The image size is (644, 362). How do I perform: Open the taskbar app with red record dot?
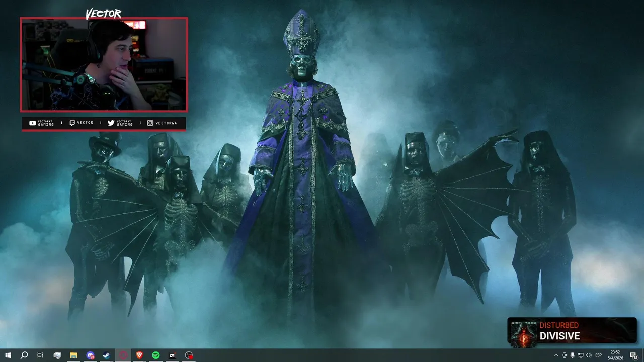189,355
